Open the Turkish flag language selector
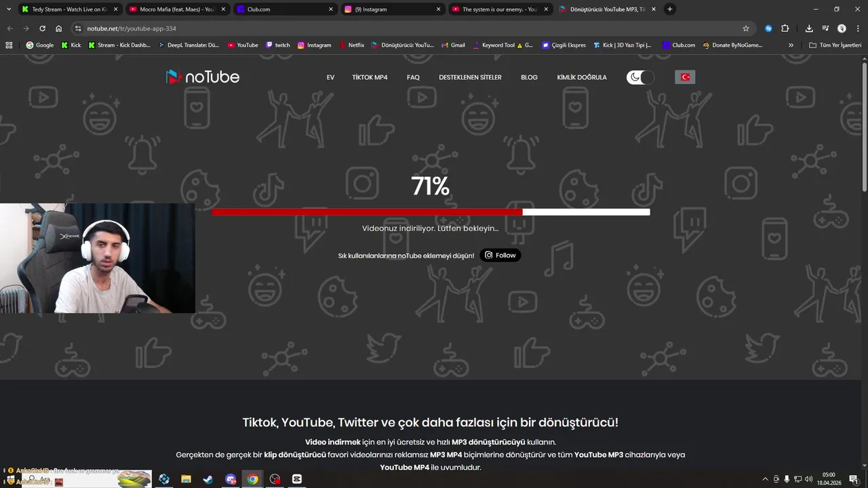 (x=685, y=77)
